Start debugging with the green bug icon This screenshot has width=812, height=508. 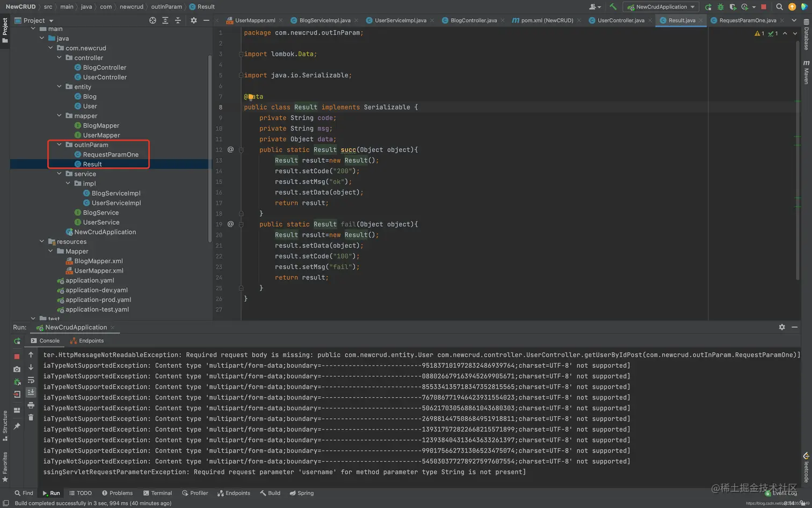(x=721, y=7)
